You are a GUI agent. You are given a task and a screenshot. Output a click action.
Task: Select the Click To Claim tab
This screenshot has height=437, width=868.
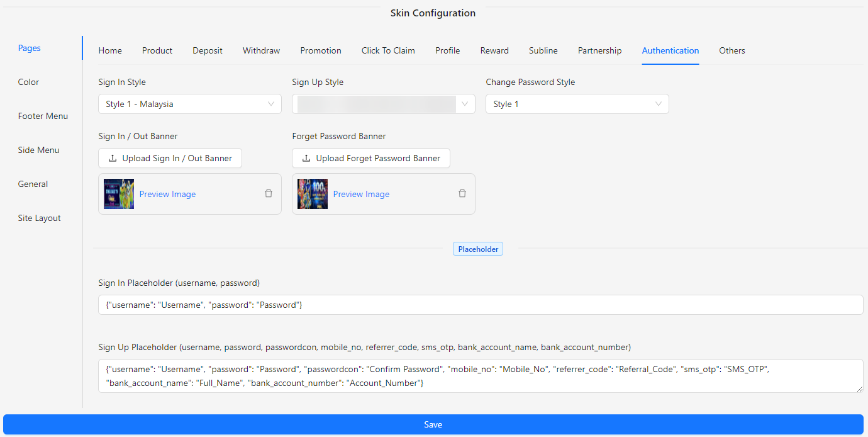click(388, 50)
